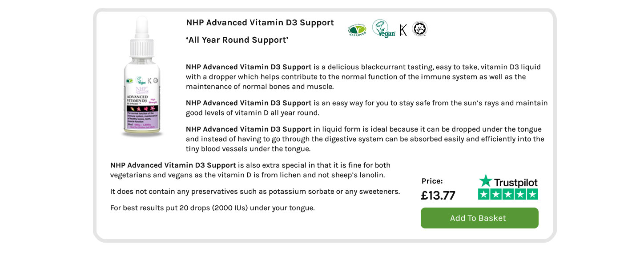The height and width of the screenshot is (256, 644).
Task: Click the Vegetarian Society Approved badge
Action: tap(357, 30)
